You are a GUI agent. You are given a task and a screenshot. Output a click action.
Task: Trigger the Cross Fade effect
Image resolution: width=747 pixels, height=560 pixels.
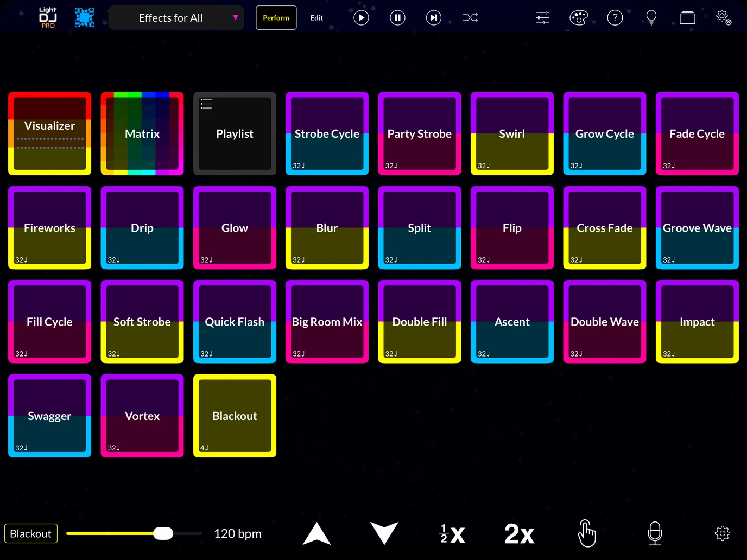coord(605,228)
